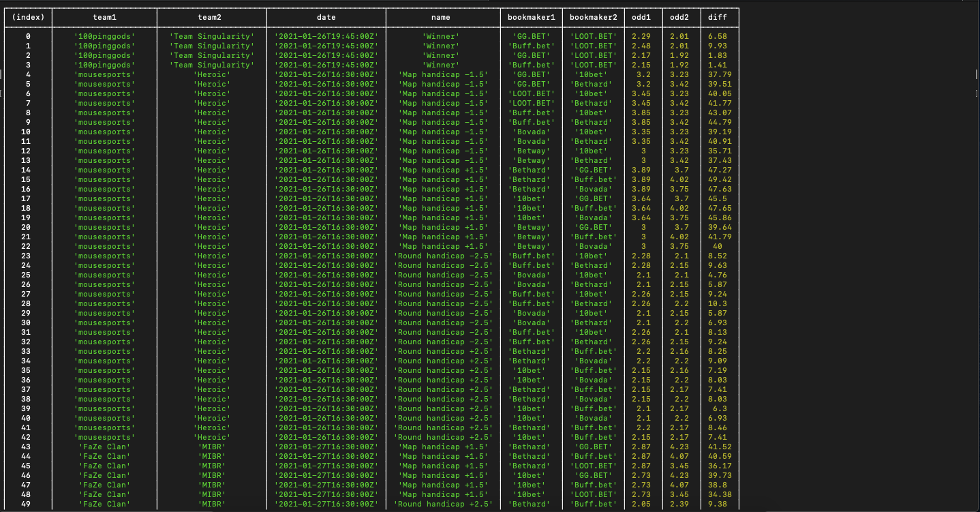The image size is (980, 512).
Task: Click 'Map handicap -1.5' in row 9
Action: (443, 122)
